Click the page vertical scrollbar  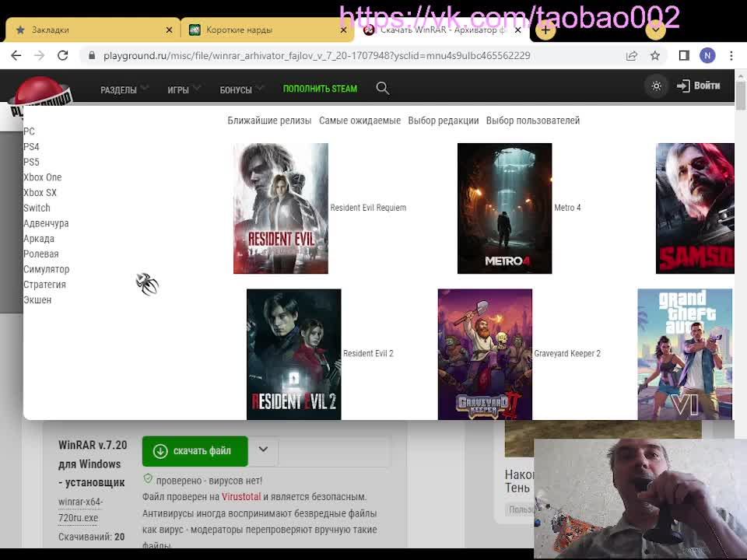click(x=740, y=96)
